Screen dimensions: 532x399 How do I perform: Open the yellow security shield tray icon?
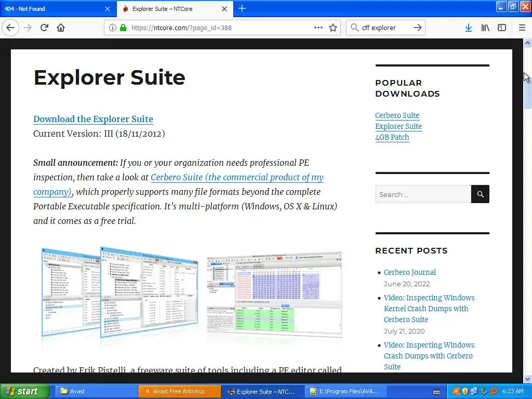(x=465, y=391)
